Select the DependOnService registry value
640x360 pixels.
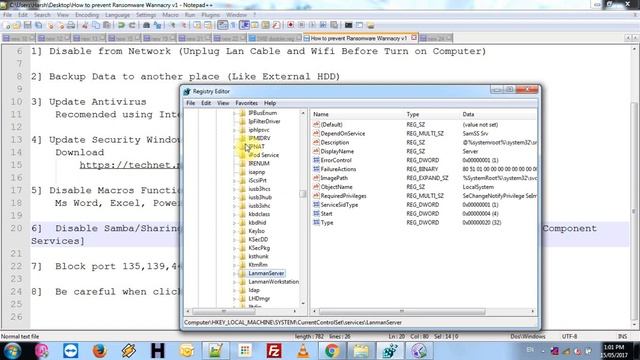pos(342,134)
